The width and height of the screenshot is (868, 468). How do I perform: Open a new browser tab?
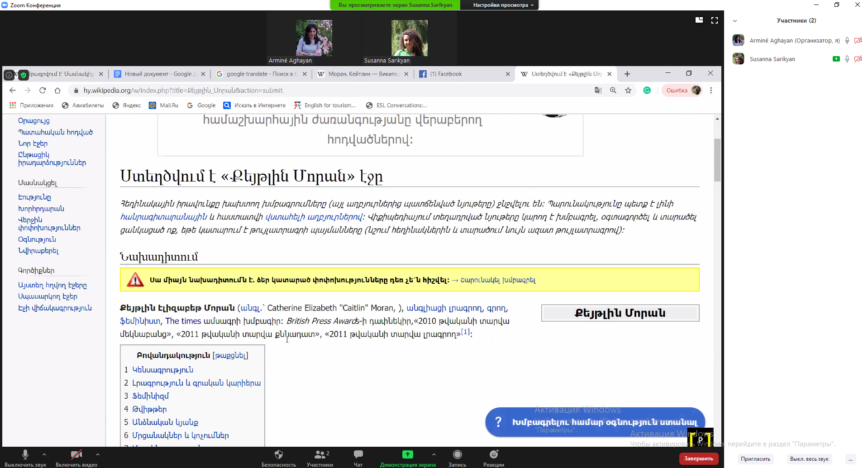click(627, 74)
